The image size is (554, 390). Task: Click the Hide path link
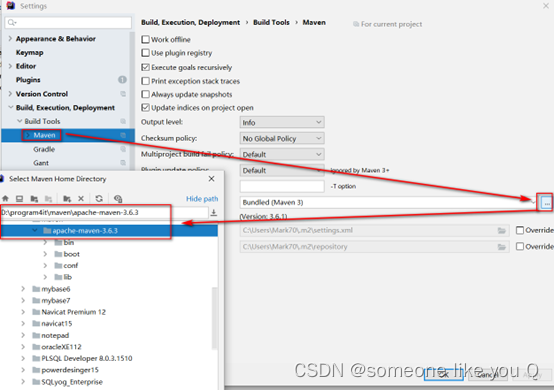click(x=202, y=199)
